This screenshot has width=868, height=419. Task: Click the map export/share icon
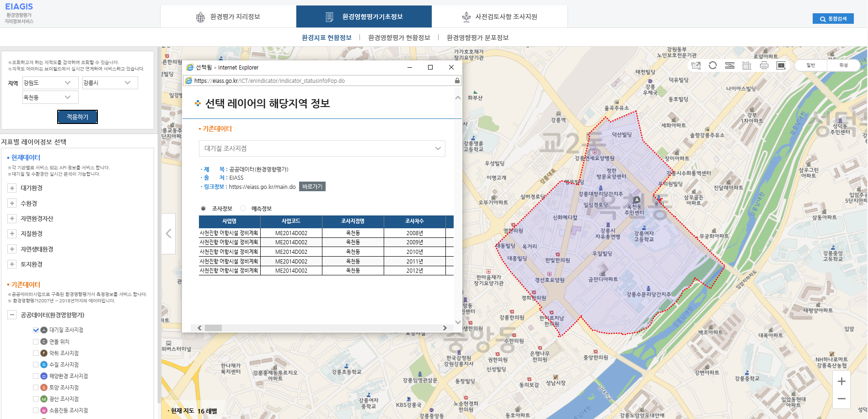point(696,65)
